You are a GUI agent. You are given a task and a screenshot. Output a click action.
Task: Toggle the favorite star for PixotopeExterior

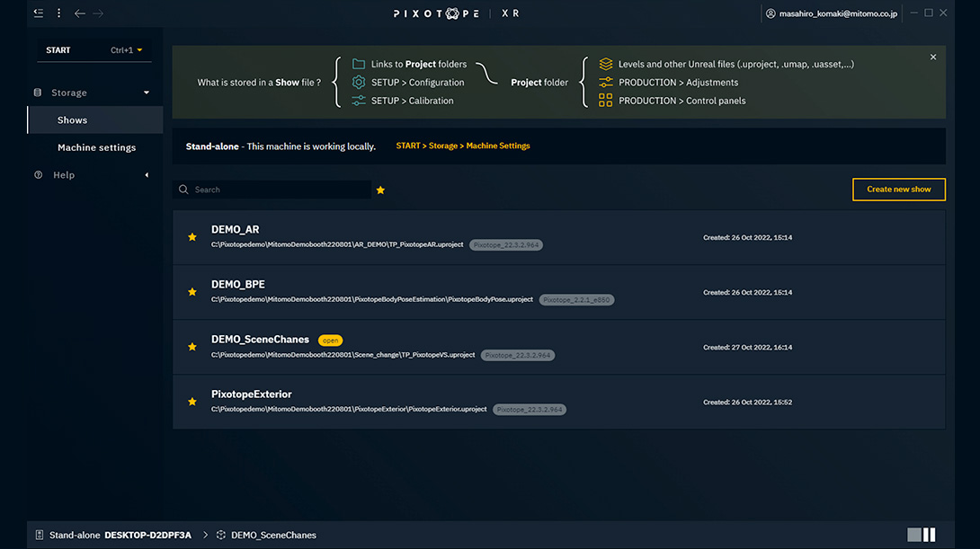[192, 403]
